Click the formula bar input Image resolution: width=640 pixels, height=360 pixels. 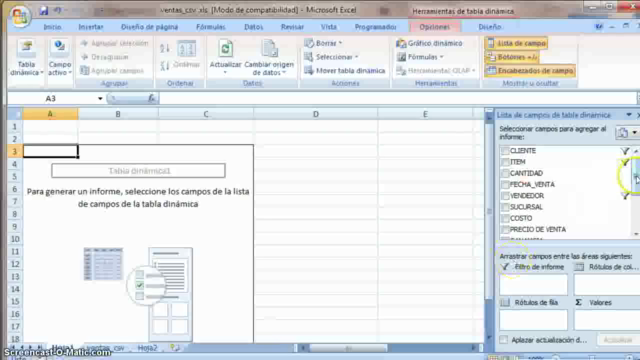click(x=398, y=98)
